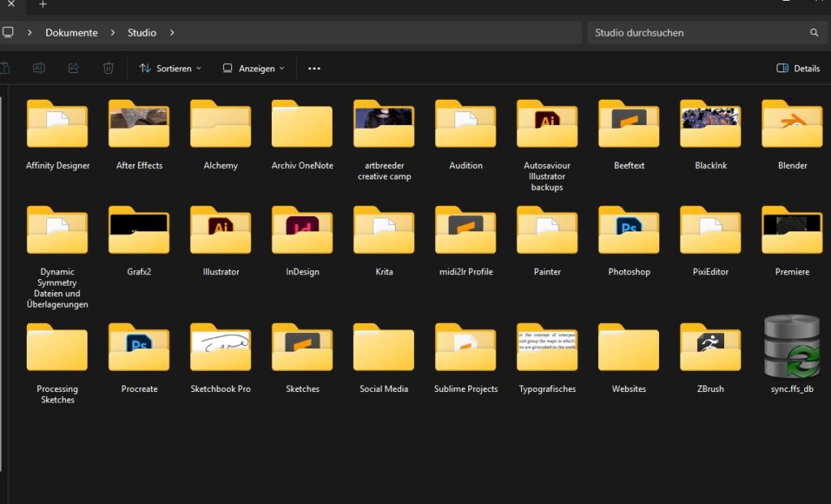This screenshot has height=504, width=831.
Task: Open the Illustrator folder icon
Action: (221, 230)
